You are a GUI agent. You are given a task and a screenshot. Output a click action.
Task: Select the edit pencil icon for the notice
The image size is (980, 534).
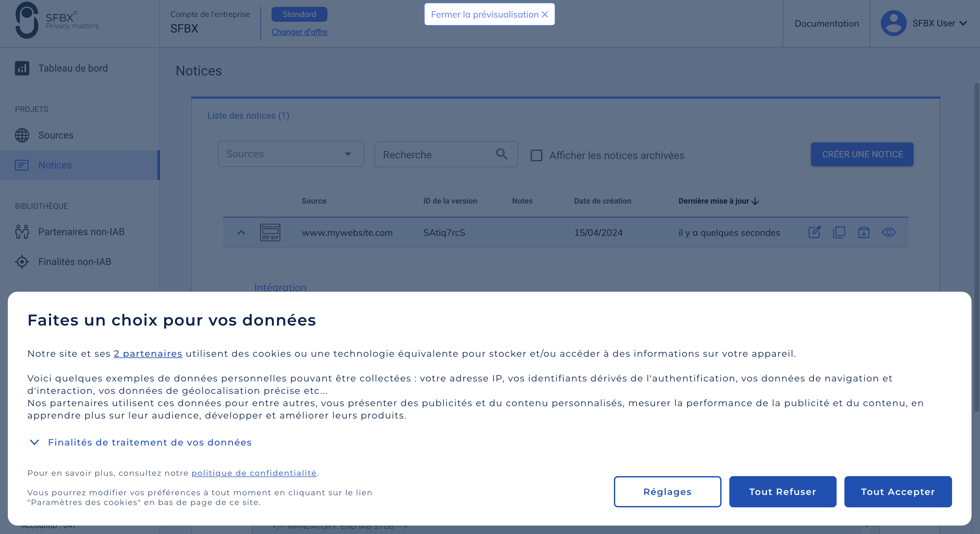click(x=814, y=233)
